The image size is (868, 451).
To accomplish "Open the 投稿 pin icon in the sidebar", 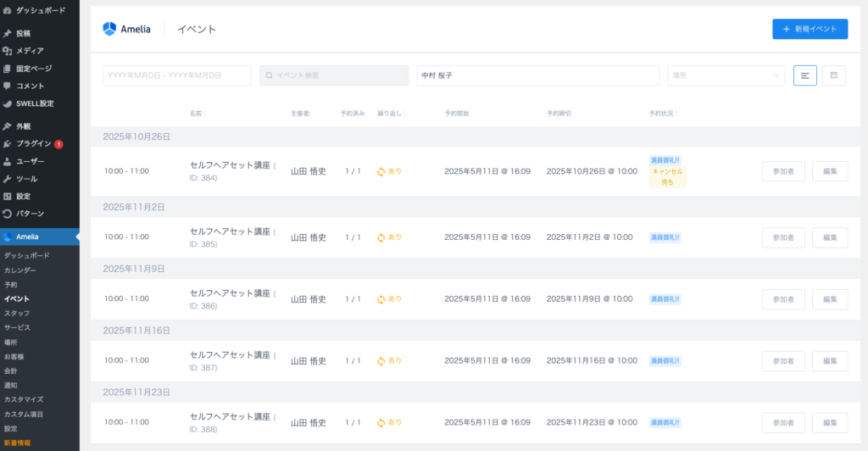I will (x=8, y=34).
